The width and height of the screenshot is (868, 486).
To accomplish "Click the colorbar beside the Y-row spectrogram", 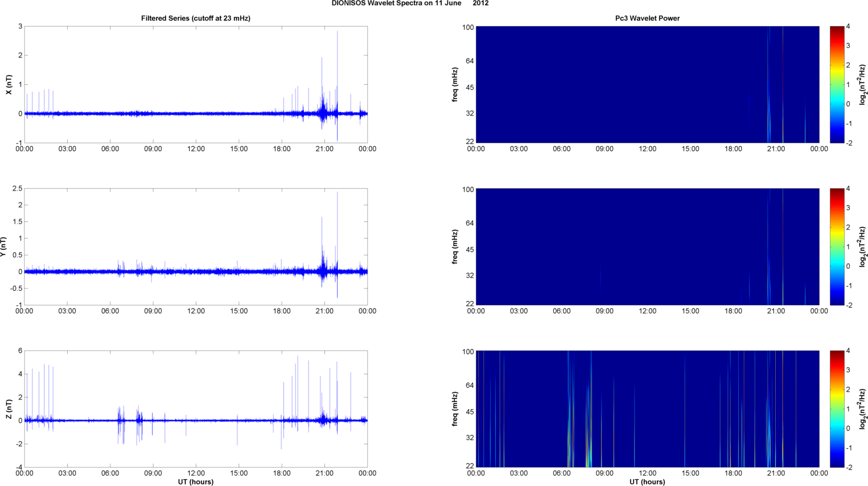I will click(x=837, y=247).
